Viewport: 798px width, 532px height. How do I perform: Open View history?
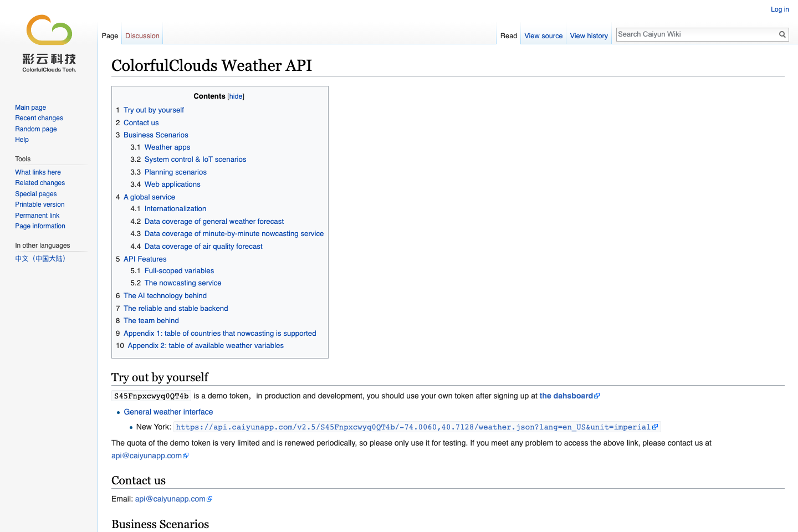pos(589,35)
